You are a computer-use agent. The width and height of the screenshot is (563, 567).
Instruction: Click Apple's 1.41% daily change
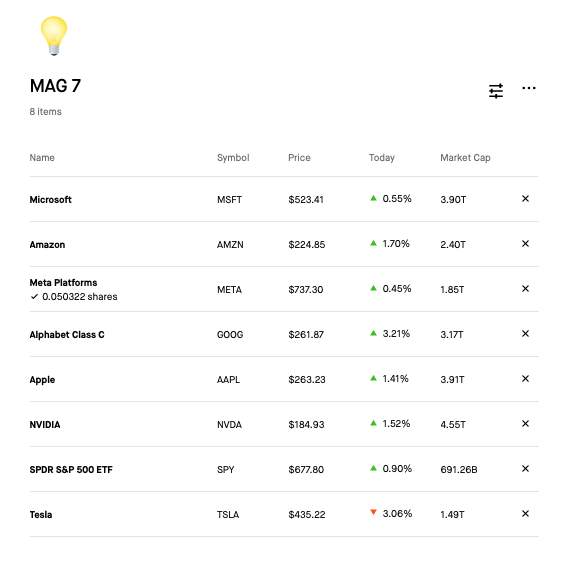click(389, 379)
